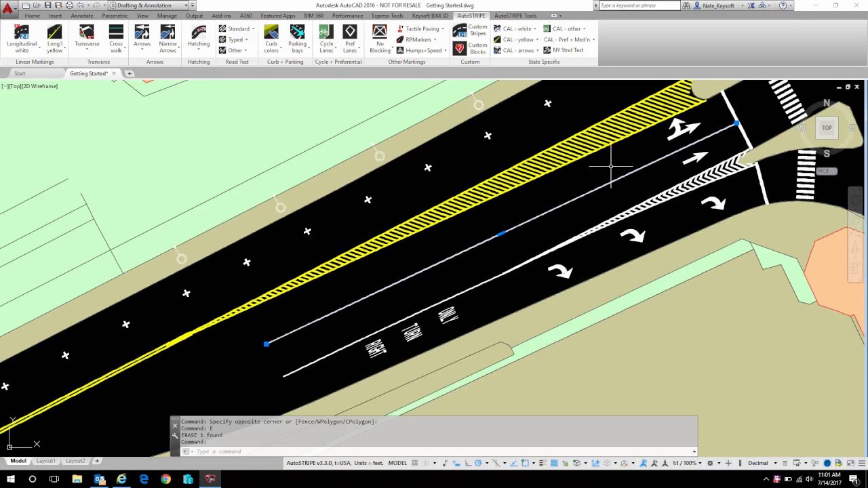This screenshot has height=488, width=868.
Task: Click the RPMarkers tool
Action: pos(415,39)
